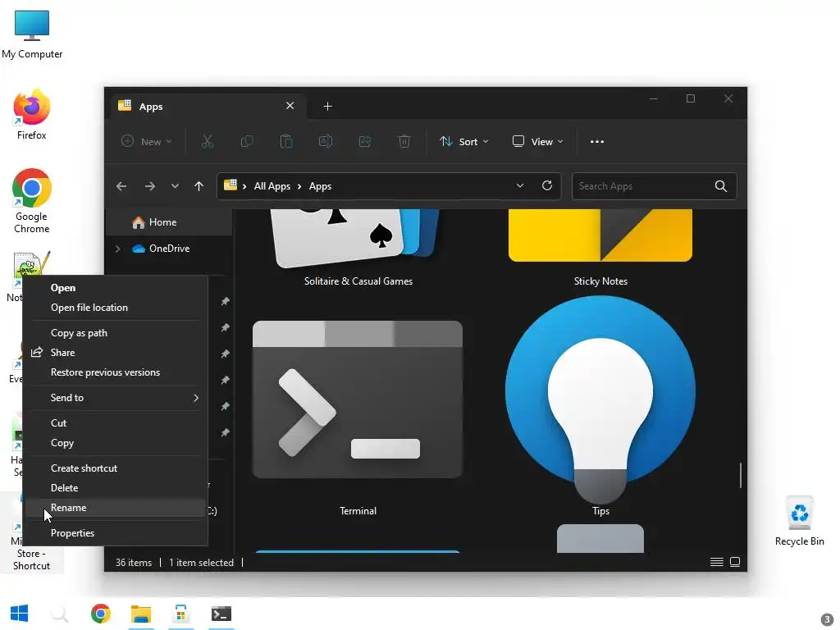Select the Terminal app thumbnail
Screen dimensions: 840x630
pyautogui.click(x=358, y=418)
